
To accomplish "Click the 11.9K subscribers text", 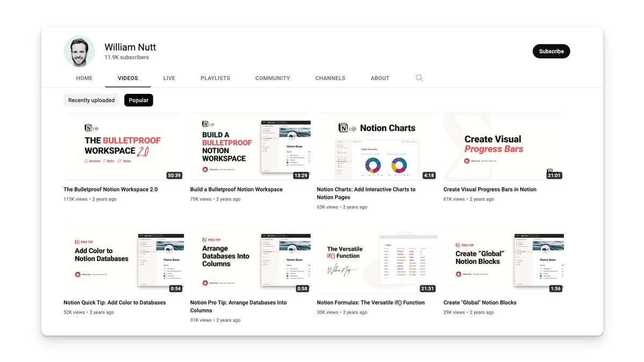I will click(x=127, y=57).
